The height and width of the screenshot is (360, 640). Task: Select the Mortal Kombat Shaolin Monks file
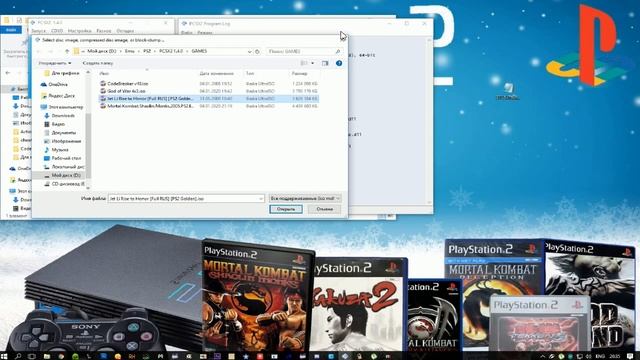coord(209,106)
